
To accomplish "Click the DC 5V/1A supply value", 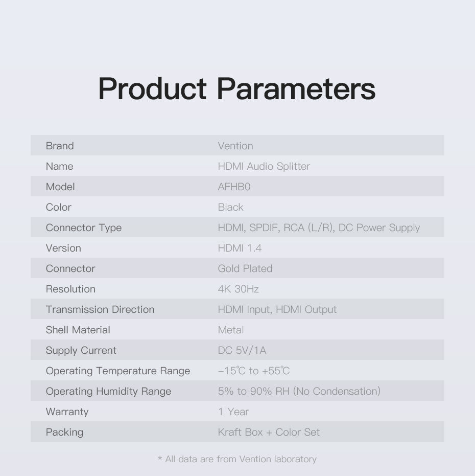I will click(x=242, y=350).
